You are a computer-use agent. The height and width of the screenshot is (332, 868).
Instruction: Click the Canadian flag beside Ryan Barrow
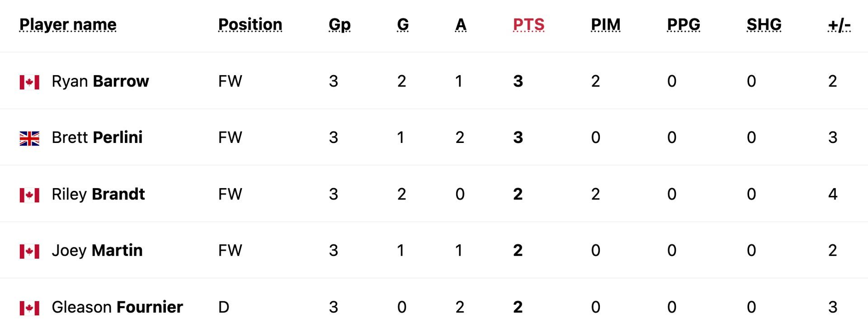pyautogui.click(x=29, y=82)
